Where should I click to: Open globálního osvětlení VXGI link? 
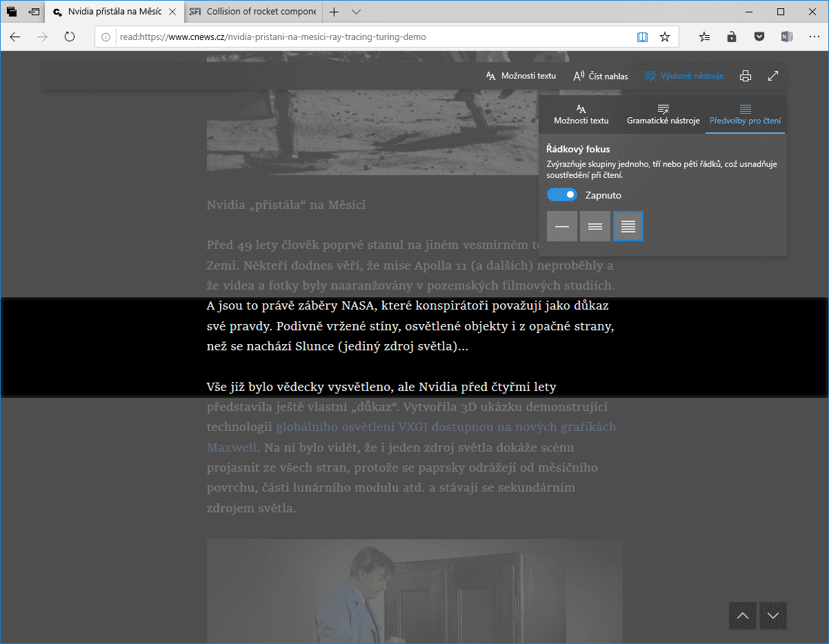coord(446,427)
